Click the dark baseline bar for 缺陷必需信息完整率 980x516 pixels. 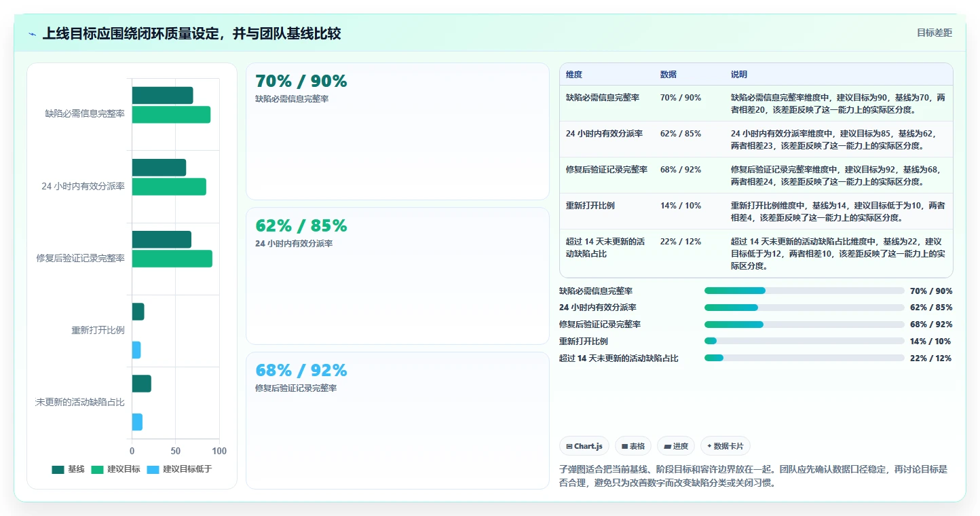163,96
